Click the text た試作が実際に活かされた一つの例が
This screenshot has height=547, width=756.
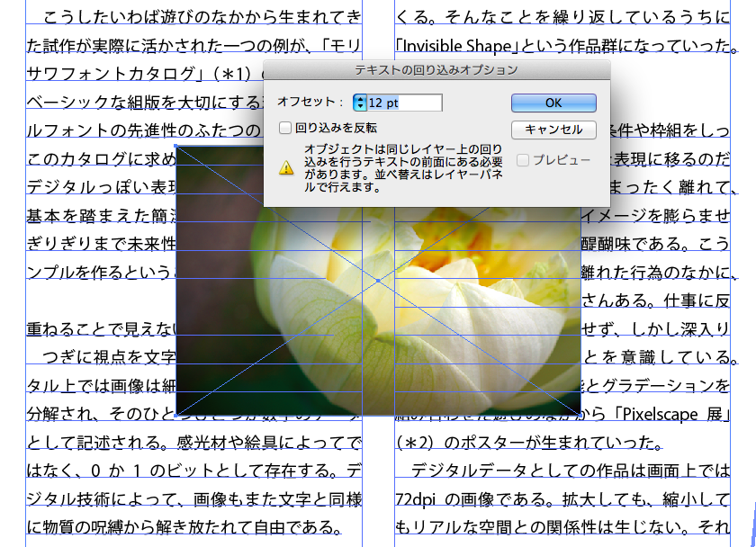166,46
